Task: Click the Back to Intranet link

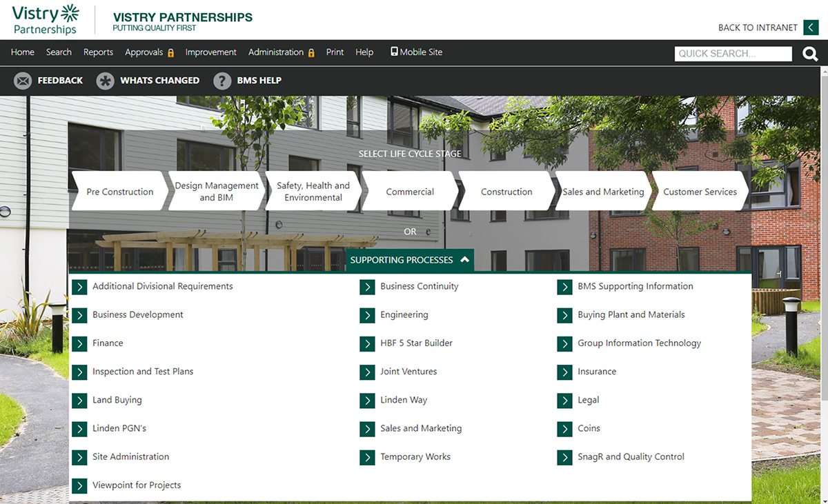Action: tap(758, 28)
